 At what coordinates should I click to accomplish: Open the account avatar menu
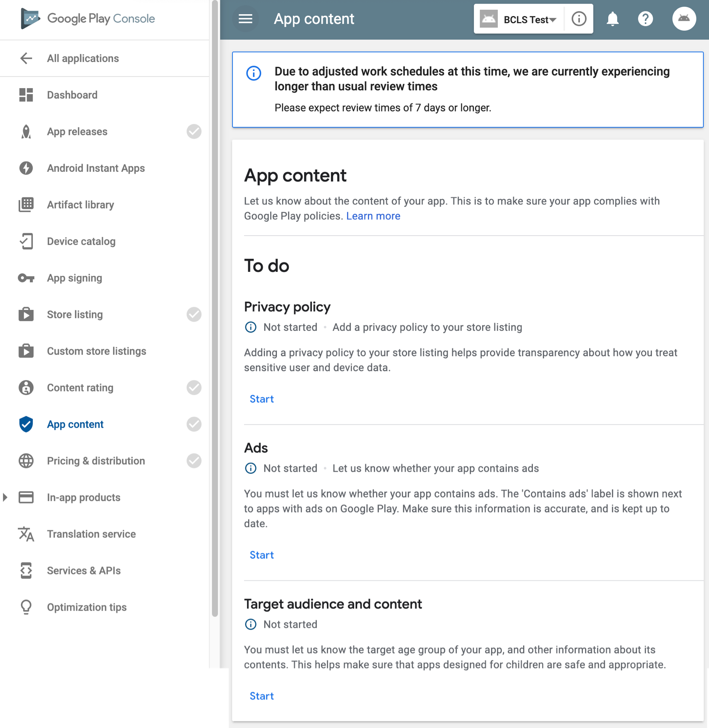pos(684,19)
